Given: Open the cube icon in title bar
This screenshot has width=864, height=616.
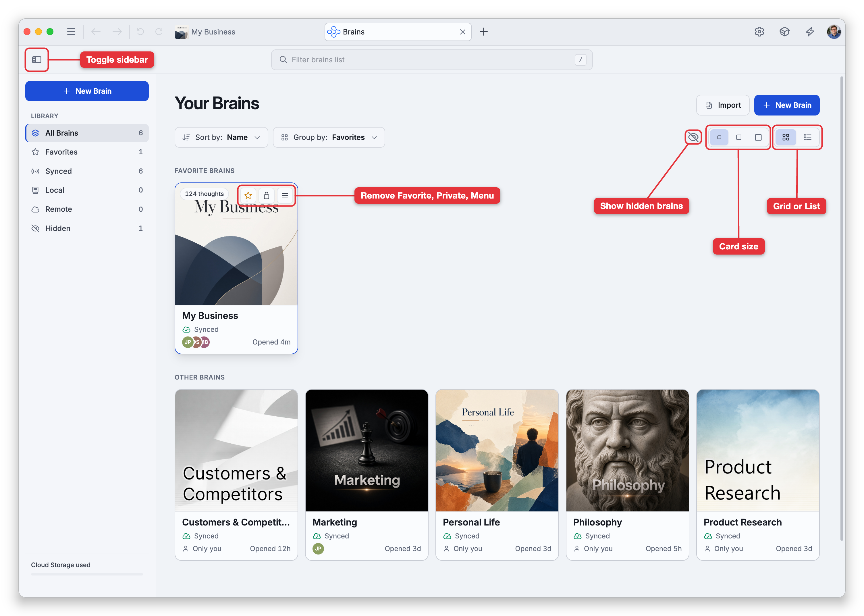Looking at the screenshot, I should pyautogui.click(x=784, y=32).
